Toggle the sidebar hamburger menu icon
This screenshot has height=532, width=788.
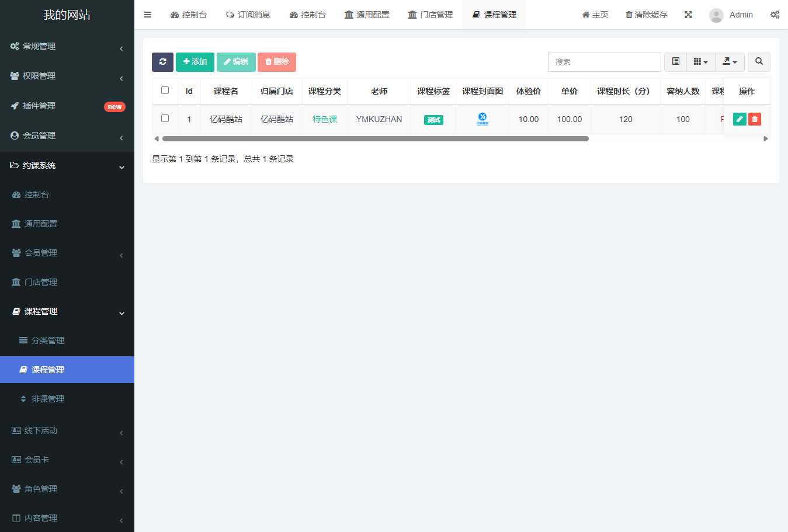(147, 15)
